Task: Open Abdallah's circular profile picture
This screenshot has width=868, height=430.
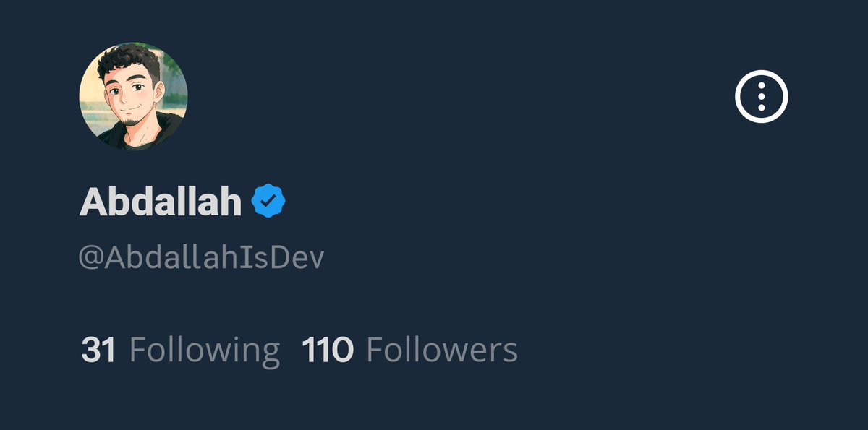Action: pyautogui.click(x=133, y=96)
